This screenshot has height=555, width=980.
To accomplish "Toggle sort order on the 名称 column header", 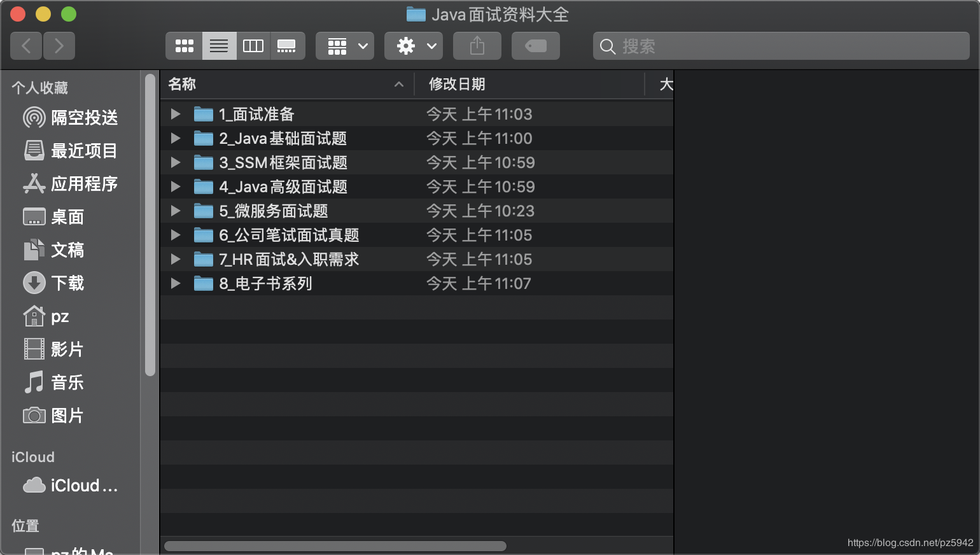I will point(181,84).
